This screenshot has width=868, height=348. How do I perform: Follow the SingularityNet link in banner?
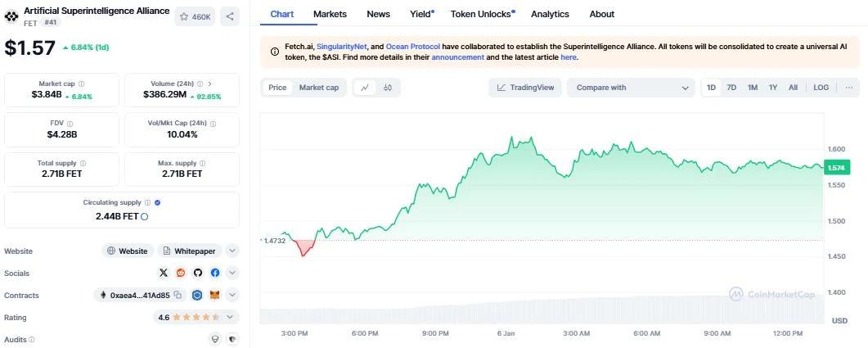[x=342, y=47]
